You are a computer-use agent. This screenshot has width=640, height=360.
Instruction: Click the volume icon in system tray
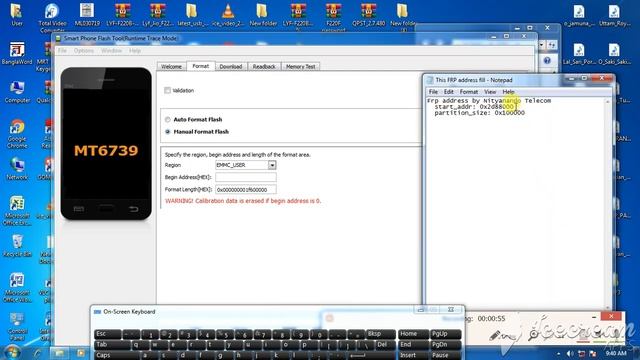pos(570,353)
